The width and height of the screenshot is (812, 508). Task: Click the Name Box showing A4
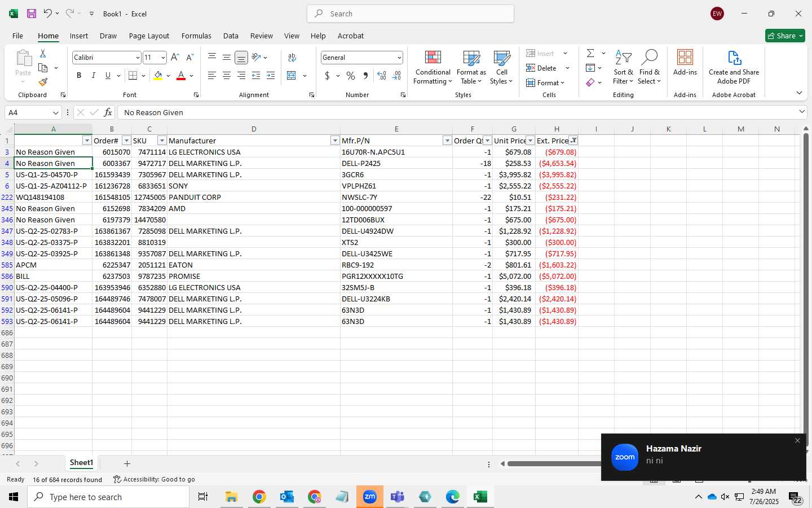(33, 112)
